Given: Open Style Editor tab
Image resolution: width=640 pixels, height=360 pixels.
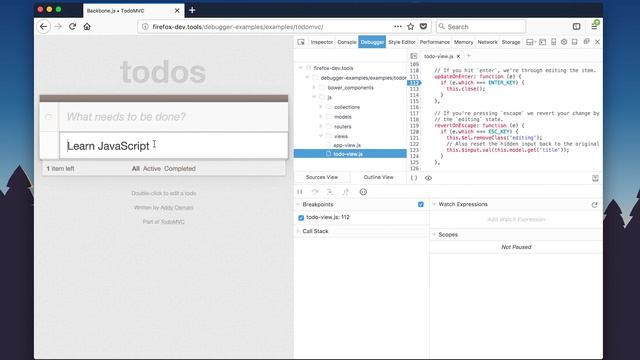Looking at the screenshot, I should [x=402, y=42].
